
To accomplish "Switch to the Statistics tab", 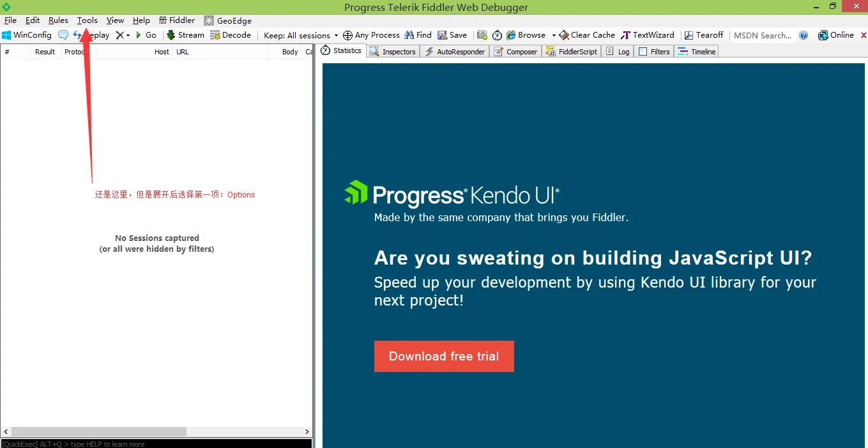I will 341,50.
